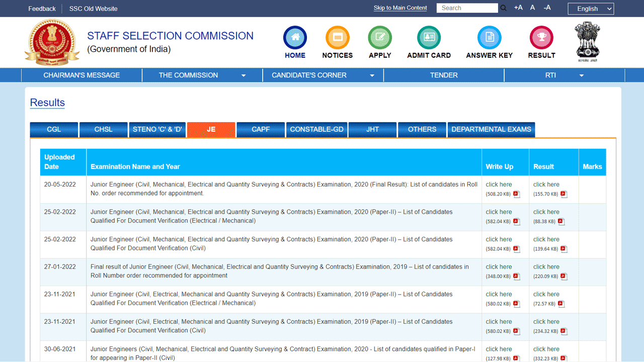This screenshot has height=362, width=644.
Task: Click Result 'click here' for 30-06-2021
Action: point(546,349)
